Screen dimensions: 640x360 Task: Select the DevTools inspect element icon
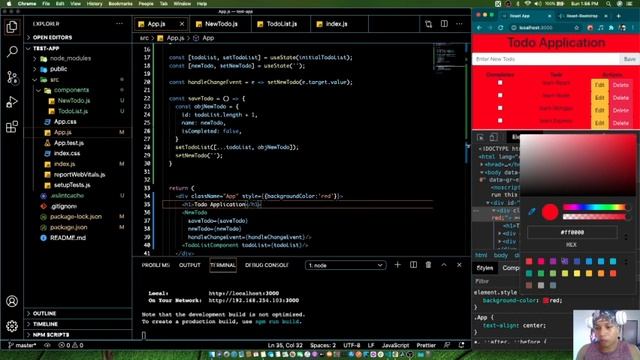pyautogui.click(x=480, y=137)
